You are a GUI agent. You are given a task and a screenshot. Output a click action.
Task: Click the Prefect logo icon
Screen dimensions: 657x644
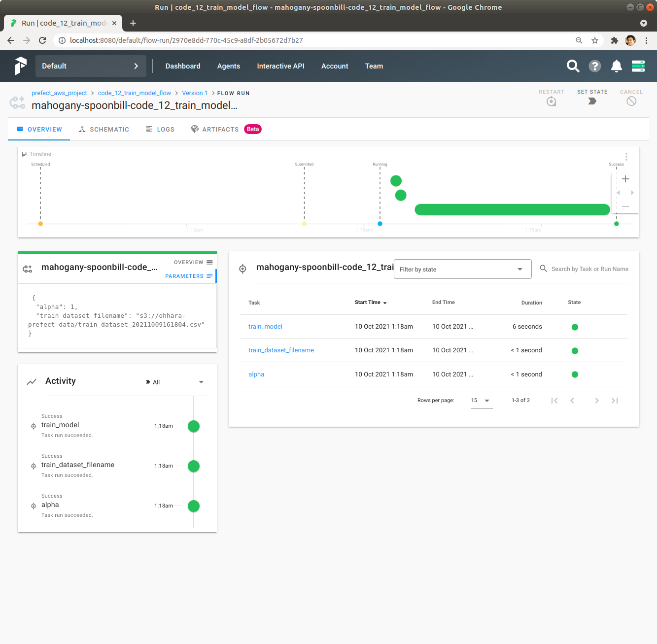click(x=20, y=66)
